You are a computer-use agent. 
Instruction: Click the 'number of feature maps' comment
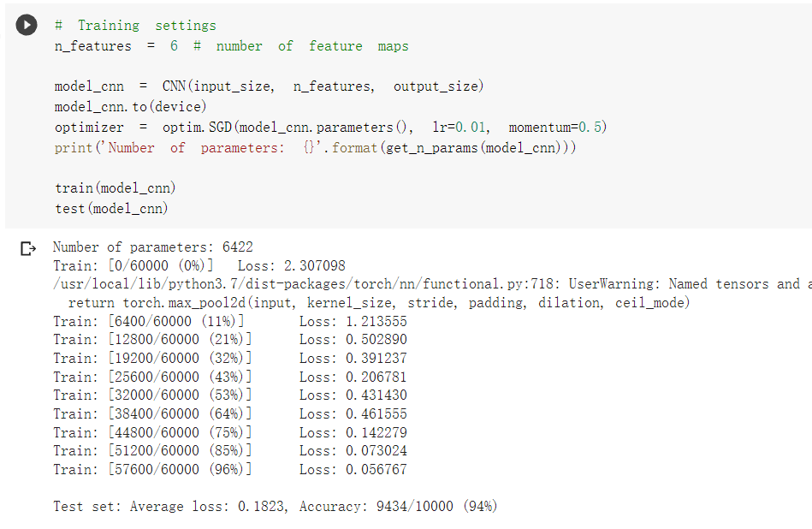(311, 46)
